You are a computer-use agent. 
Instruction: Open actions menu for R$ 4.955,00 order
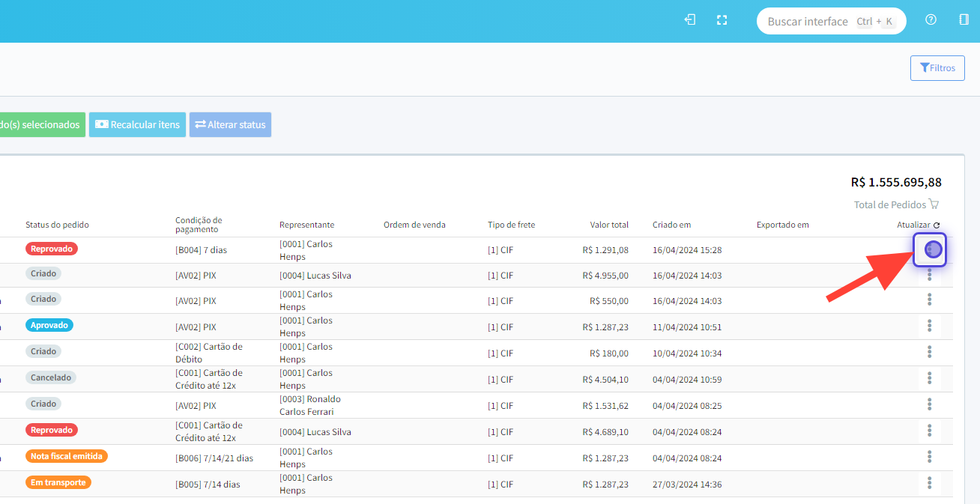930,275
